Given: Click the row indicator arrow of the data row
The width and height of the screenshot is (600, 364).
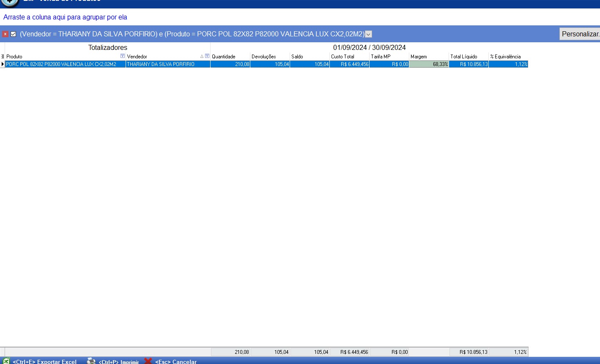Looking at the screenshot, I should pos(3,64).
